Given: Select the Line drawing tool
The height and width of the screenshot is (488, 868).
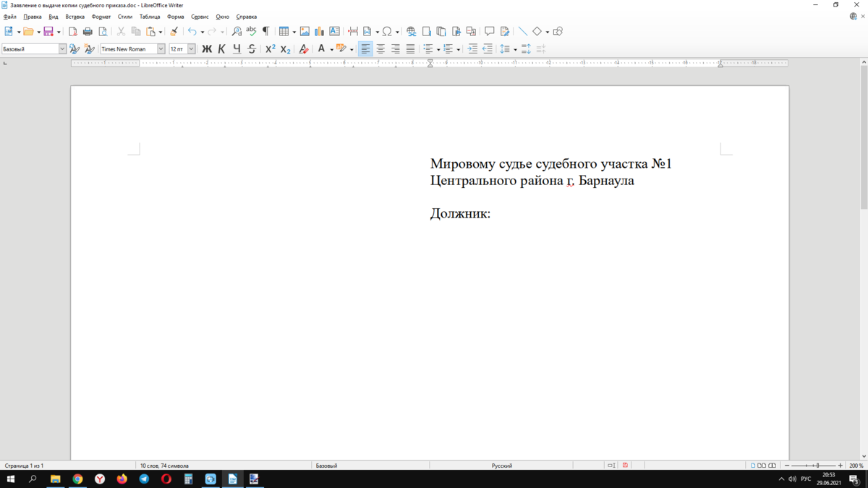Looking at the screenshot, I should click(522, 32).
